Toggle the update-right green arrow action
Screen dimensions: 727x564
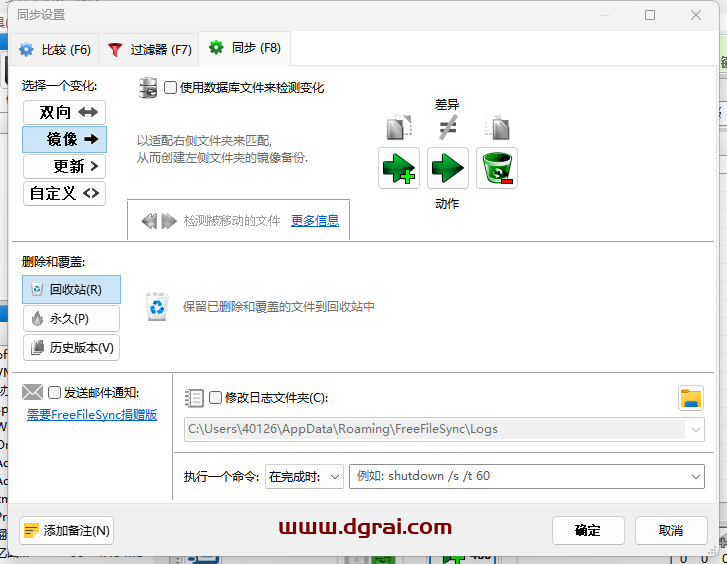click(448, 168)
